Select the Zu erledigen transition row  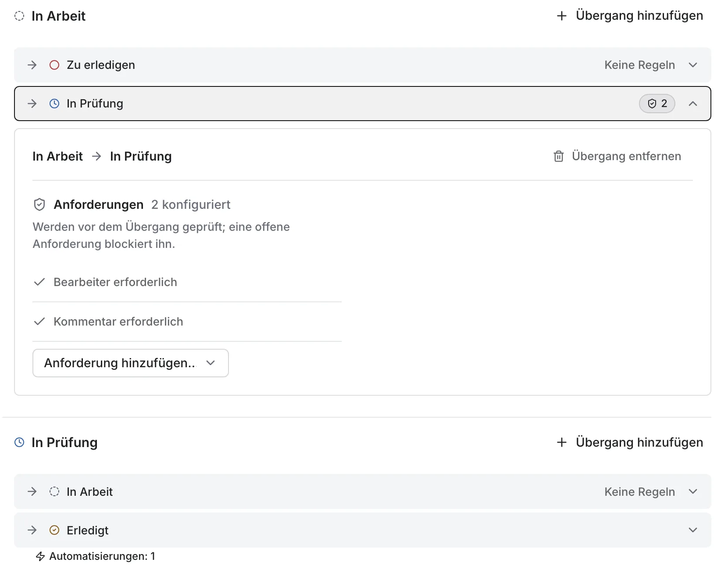pos(363,65)
